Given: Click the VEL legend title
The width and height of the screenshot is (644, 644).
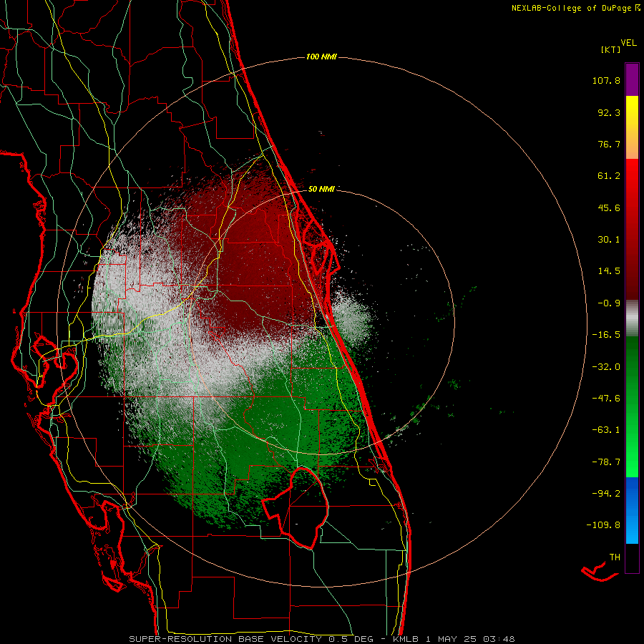Looking at the screenshot, I should click(628, 43).
